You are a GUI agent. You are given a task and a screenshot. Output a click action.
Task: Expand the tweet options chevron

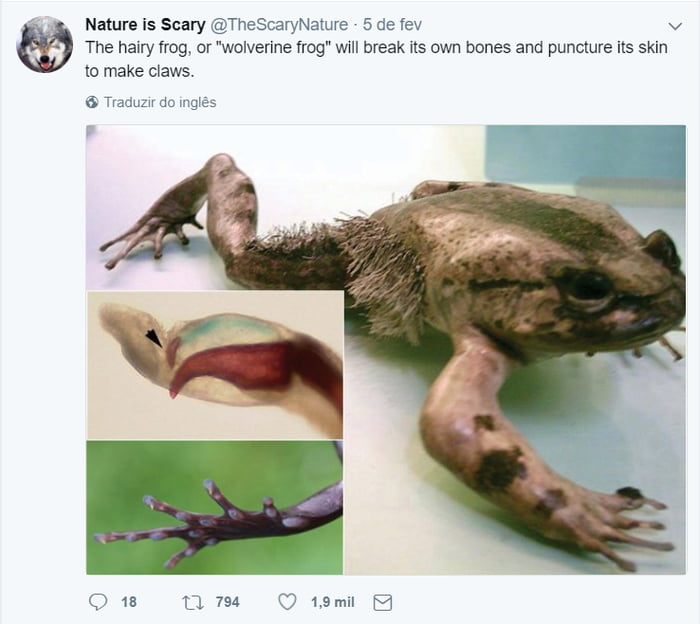674,25
